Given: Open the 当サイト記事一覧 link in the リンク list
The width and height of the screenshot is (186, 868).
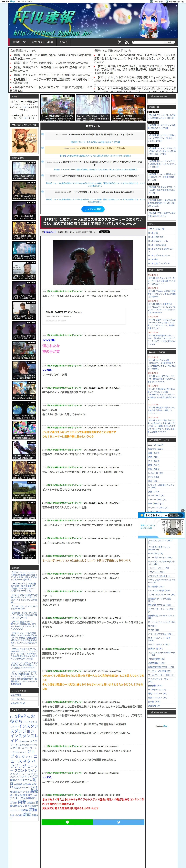Looking at the screenshot, I should pyautogui.click(x=156, y=229).
